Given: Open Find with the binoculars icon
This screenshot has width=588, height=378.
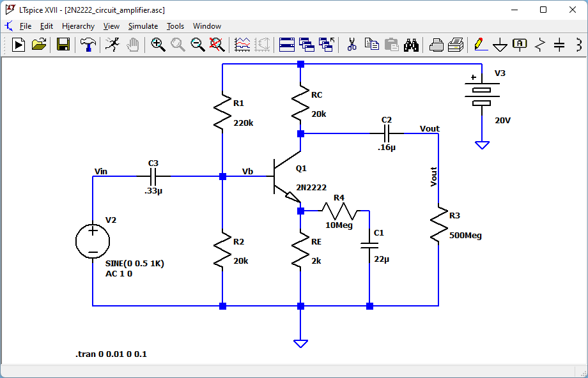Looking at the screenshot, I should tap(412, 45).
